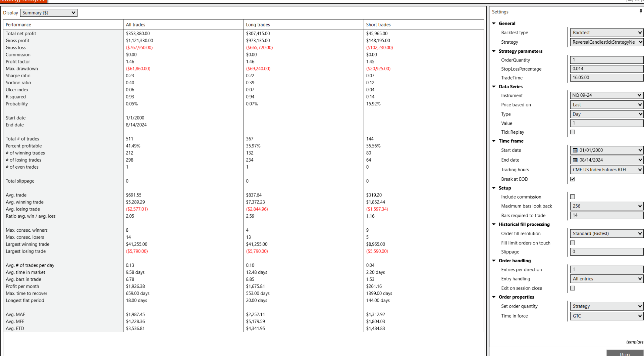Open the Trading hours dropdown

607,170
